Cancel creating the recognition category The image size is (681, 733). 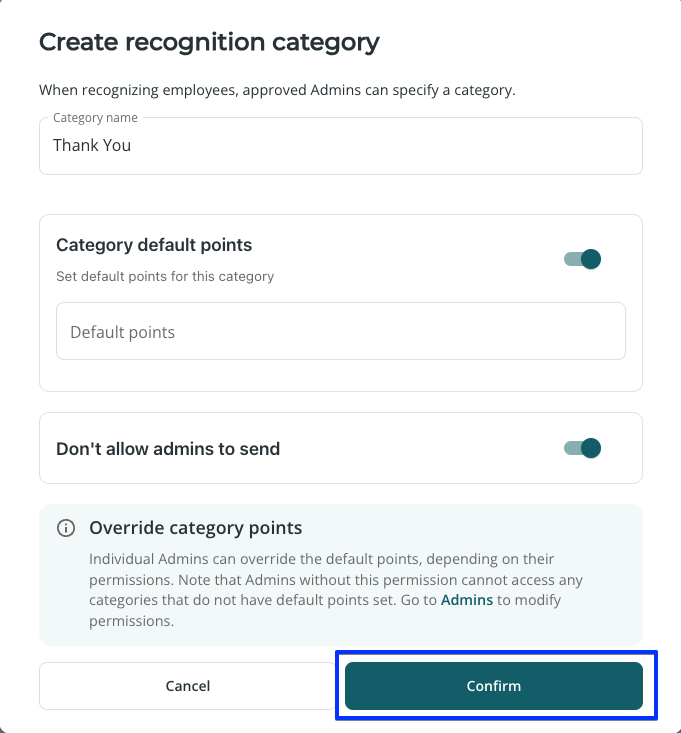187,686
